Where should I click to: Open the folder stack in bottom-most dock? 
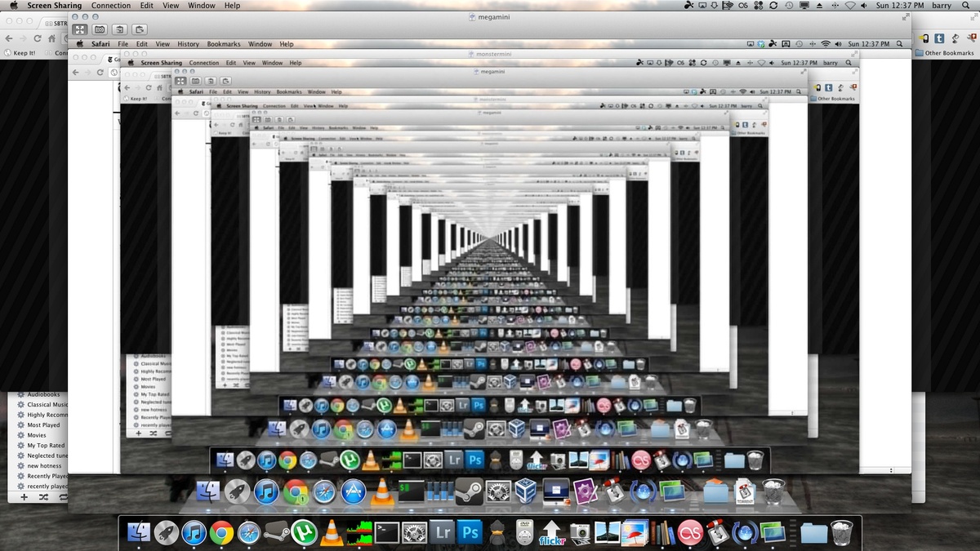[814, 534]
